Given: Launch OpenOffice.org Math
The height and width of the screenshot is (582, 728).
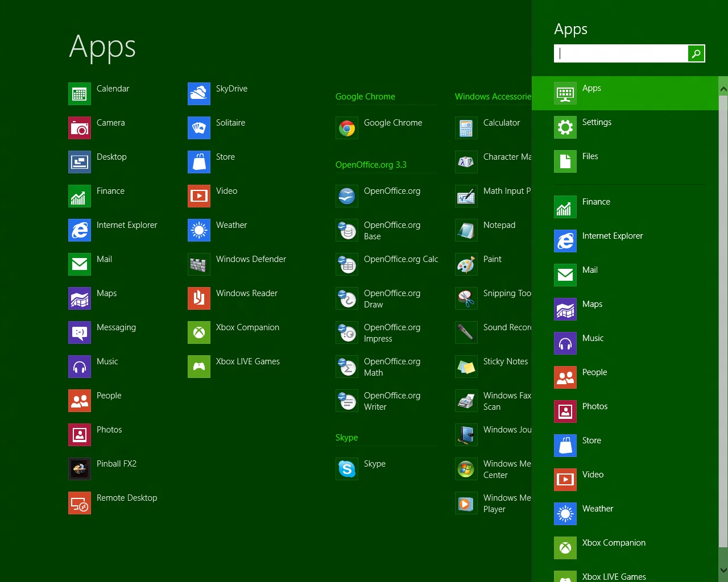Looking at the screenshot, I should coord(347,367).
